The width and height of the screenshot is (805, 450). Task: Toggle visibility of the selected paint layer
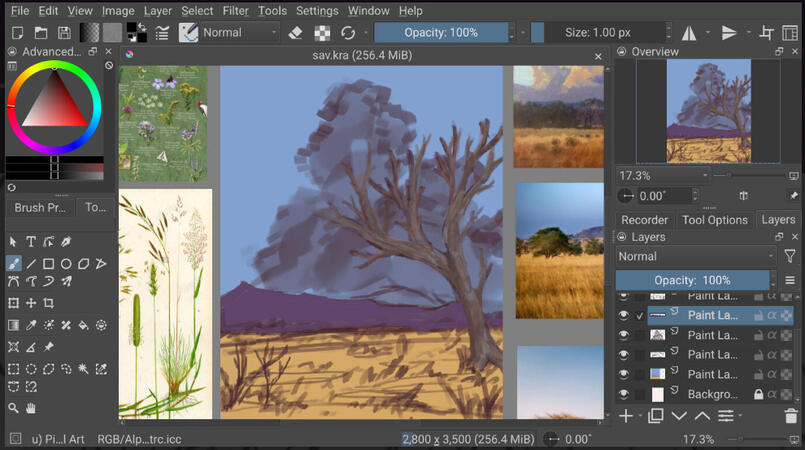point(624,315)
